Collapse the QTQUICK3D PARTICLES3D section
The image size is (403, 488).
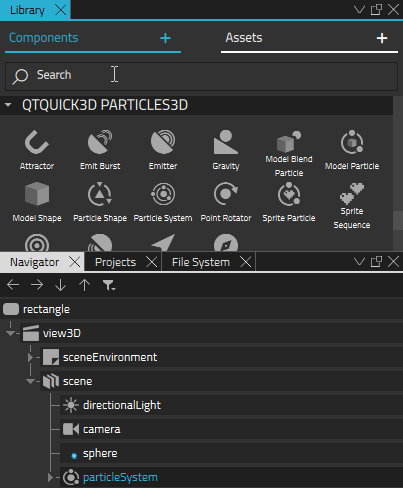[x=8, y=105]
